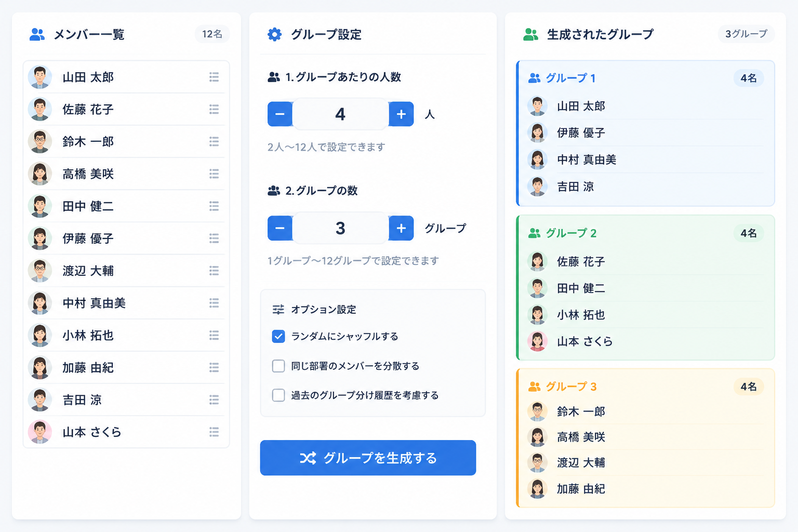Screen dimensions: 798x532
Task: Click the handle icon for 加藤 由紀
Action: (x=214, y=368)
